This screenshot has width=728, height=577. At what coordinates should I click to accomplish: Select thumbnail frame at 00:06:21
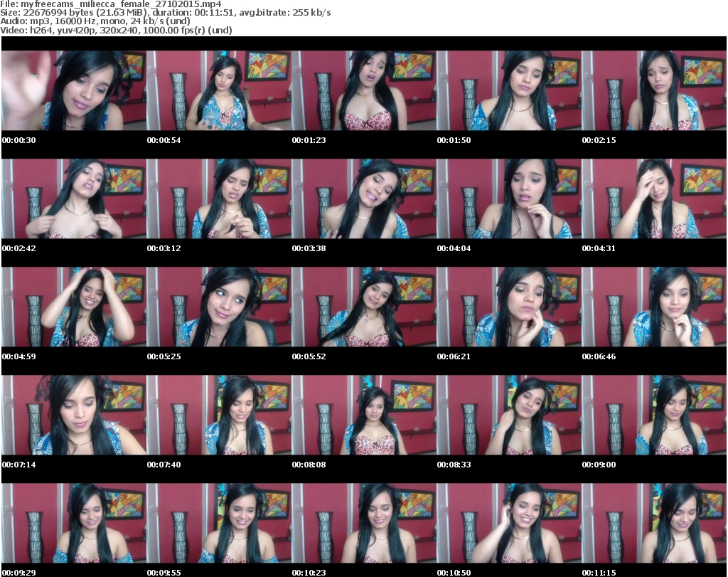click(x=509, y=307)
